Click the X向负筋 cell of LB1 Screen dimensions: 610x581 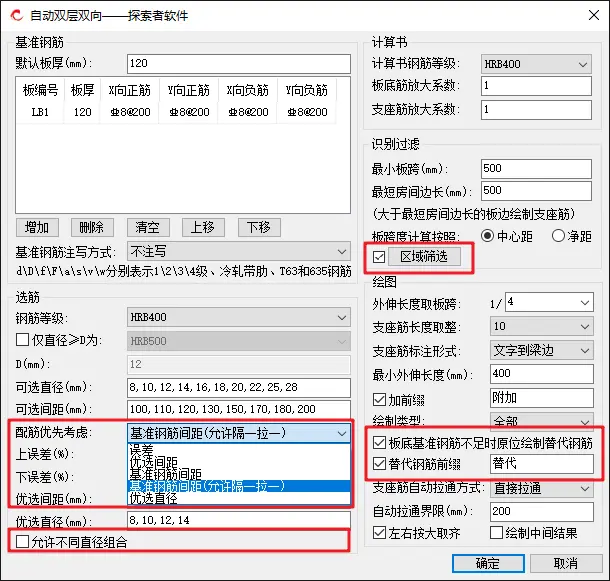pos(248,112)
